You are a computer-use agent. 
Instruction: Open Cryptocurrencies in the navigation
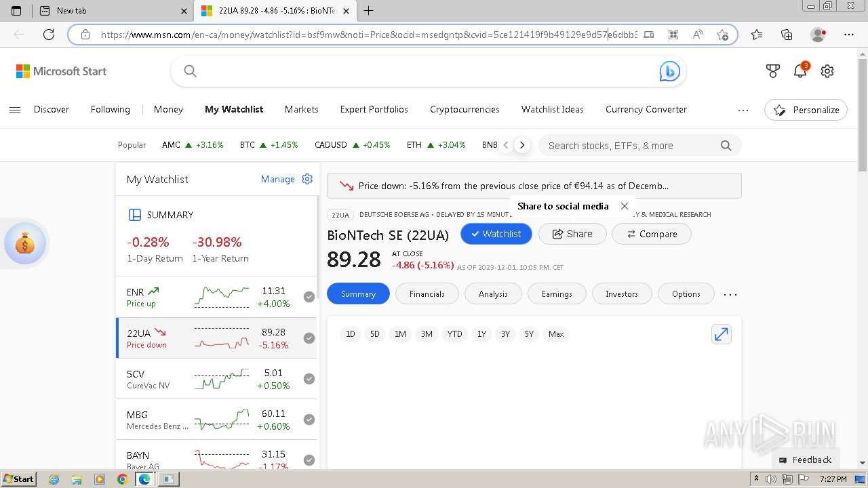point(465,109)
